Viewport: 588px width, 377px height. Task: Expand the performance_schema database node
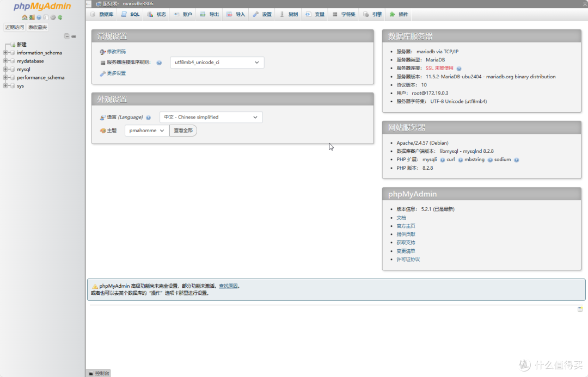click(x=4, y=77)
